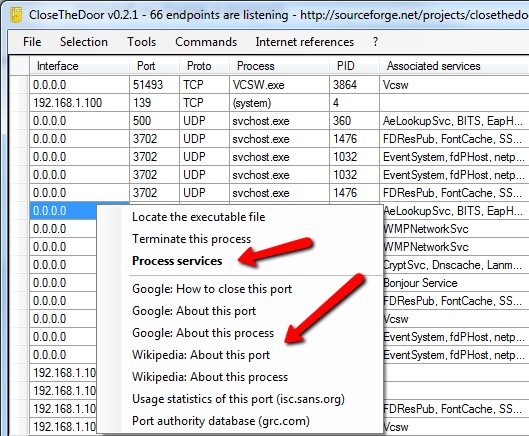Select the port 51493 cell
529x436 pixels.
155,85
